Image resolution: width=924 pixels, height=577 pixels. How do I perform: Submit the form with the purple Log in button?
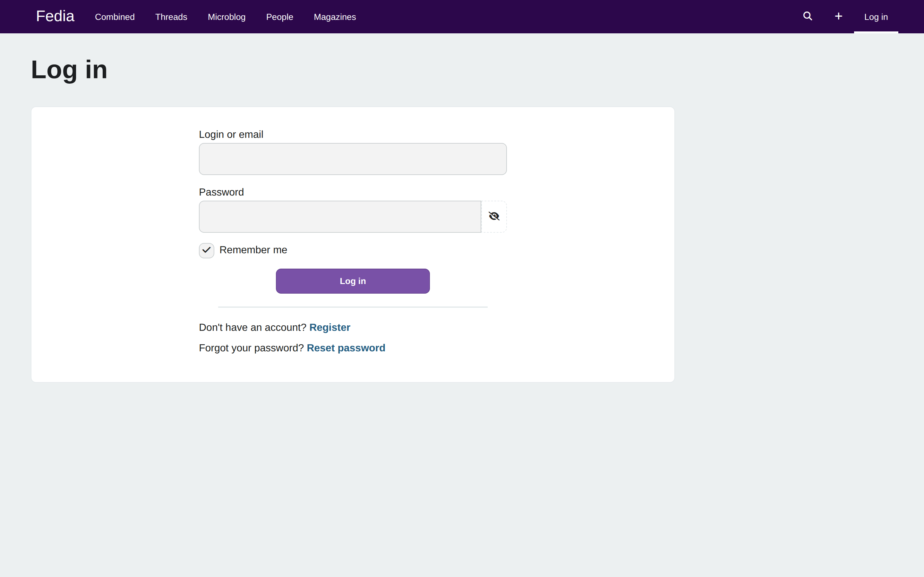click(352, 281)
